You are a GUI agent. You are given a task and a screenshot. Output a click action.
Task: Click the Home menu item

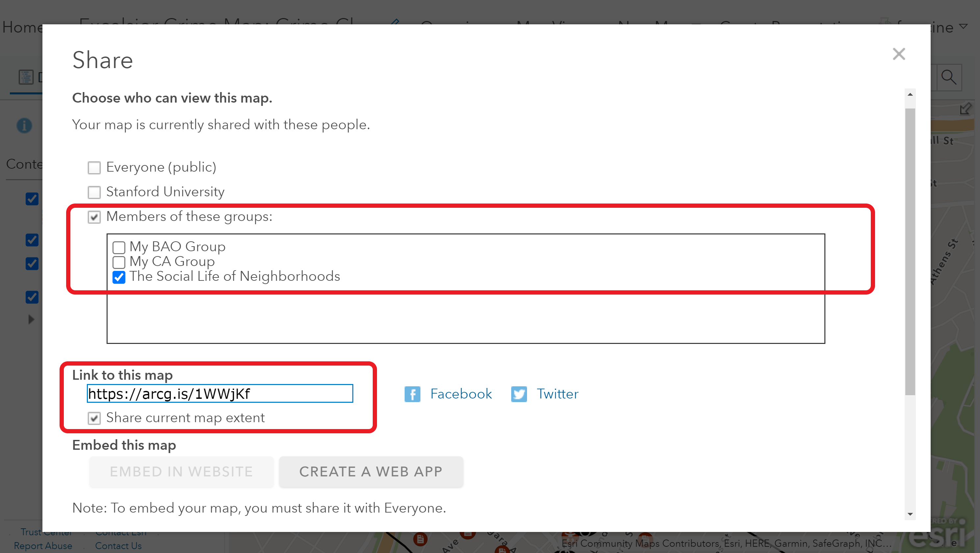click(21, 27)
